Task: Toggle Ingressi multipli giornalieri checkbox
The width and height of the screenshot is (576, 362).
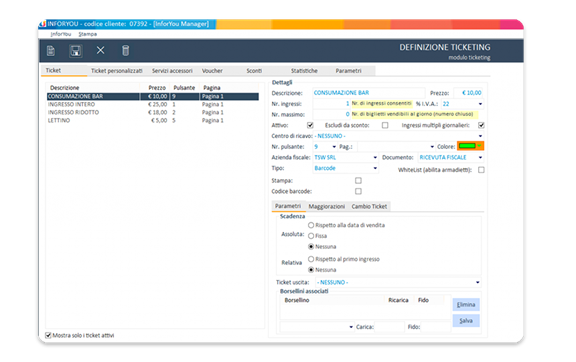Action: pos(481,125)
